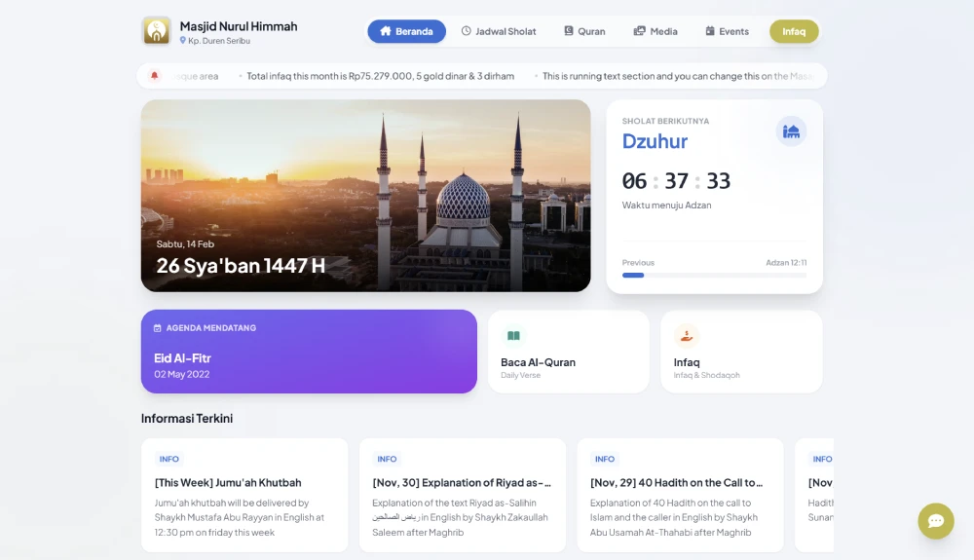974x560 pixels.
Task: Click the clock icon beside Jadwal Sholat
Action: click(466, 31)
